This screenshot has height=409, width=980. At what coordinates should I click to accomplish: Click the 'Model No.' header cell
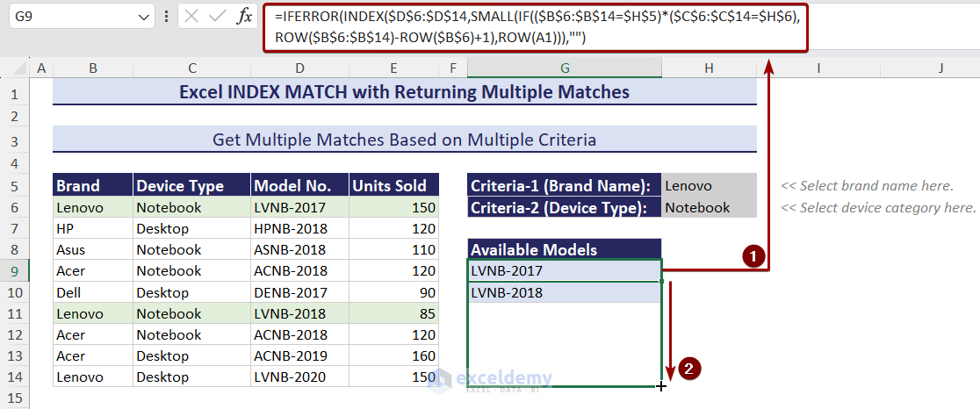click(300, 185)
